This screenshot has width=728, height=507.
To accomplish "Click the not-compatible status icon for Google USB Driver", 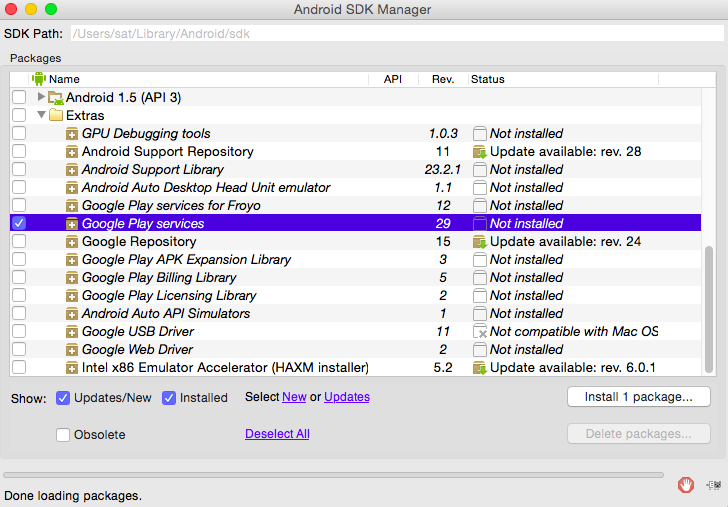I will pyautogui.click(x=480, y=332).
